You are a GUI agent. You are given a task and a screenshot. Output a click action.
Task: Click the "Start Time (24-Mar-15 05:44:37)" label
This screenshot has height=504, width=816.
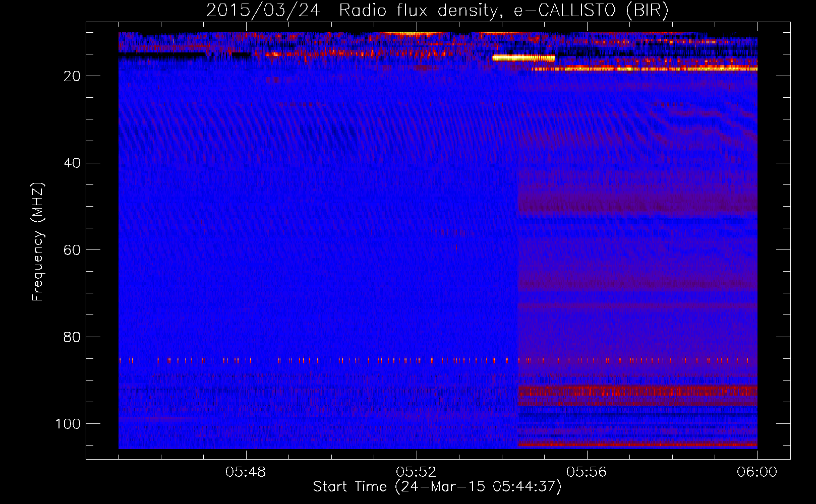pos(437,487)
